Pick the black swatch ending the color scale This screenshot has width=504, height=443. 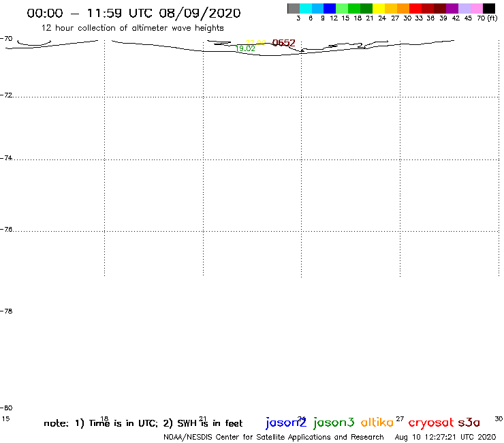pos(489,8)
